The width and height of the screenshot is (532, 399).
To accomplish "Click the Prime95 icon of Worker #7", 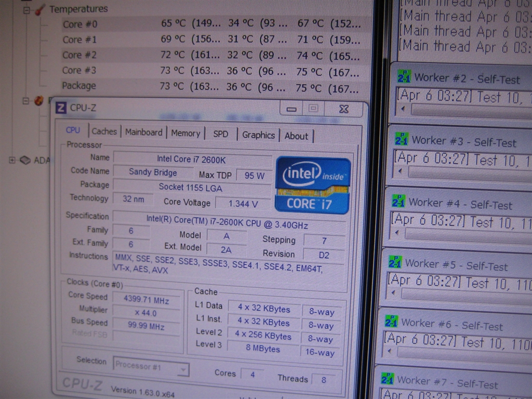I will 388,379.
